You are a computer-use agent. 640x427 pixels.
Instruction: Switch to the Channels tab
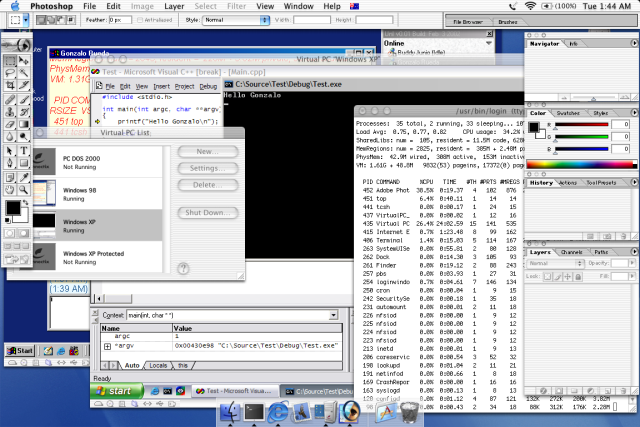(x=571, y=252)
